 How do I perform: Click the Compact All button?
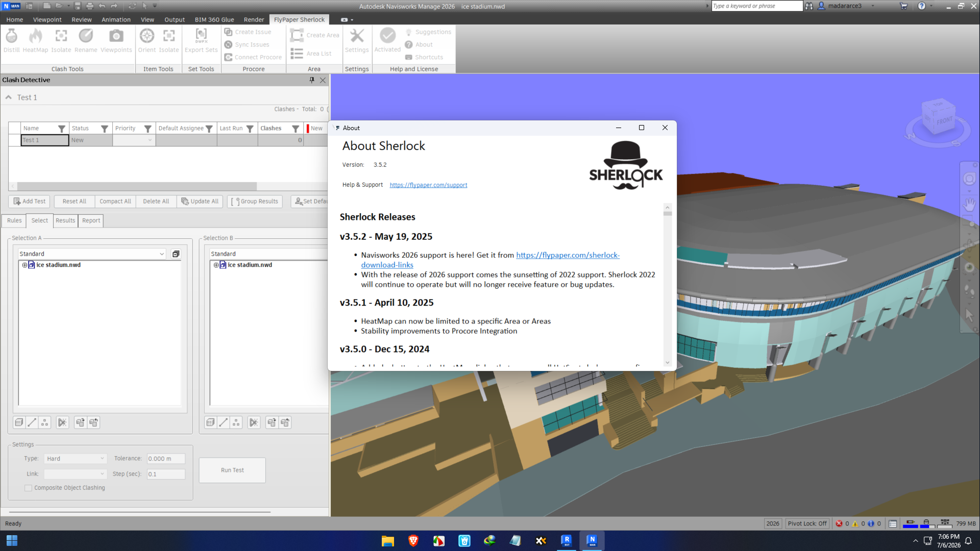(x=115, y=202)
